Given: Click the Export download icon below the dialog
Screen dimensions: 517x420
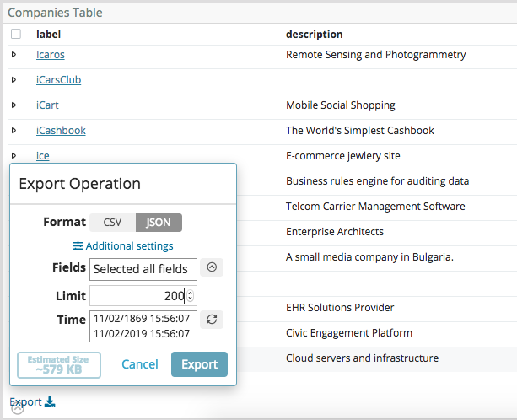Looking at the screenshot, I should (x=50, y=402).
